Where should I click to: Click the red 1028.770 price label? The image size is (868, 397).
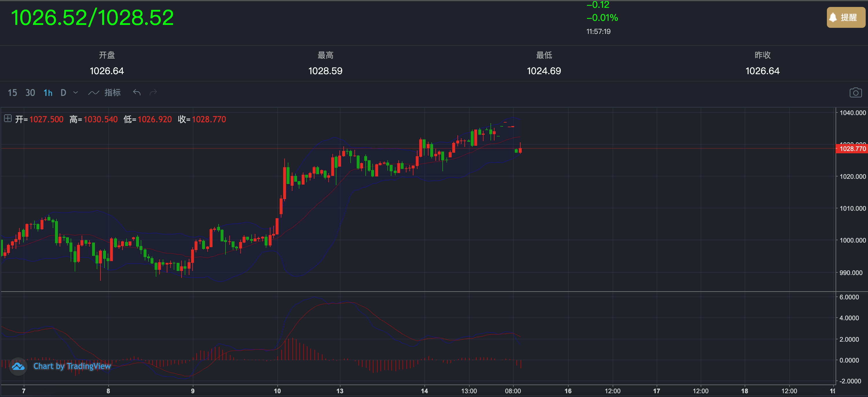pyautogui.click(x=852, y=149)
